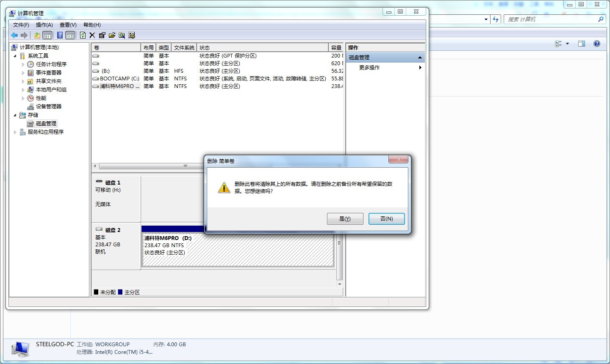Click the Forward arrow in the toolbar
610x364 pixels.
[24, 35]
